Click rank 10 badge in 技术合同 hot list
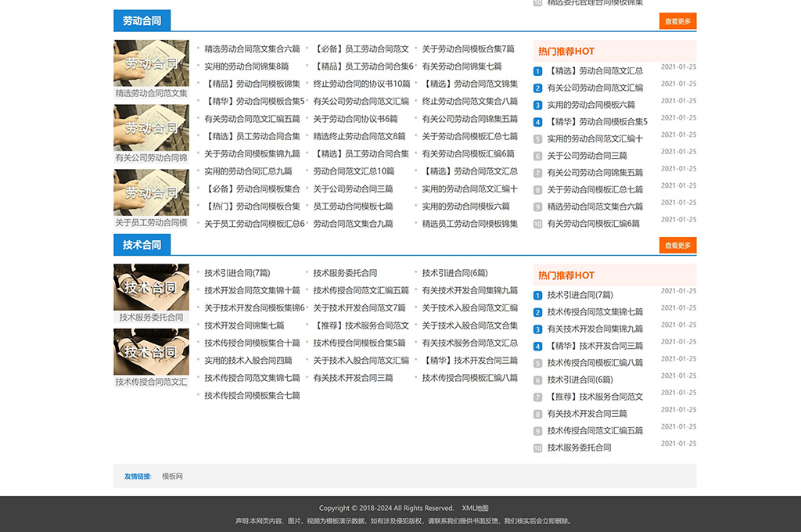Screen dimensions: 801x532 537,448
